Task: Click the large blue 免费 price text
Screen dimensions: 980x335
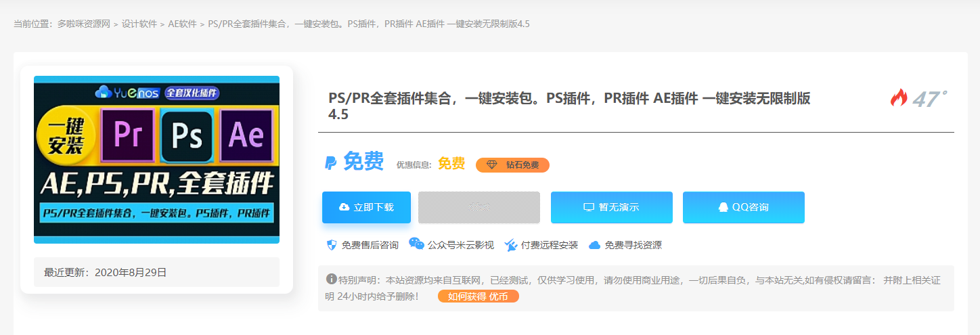Action: click(363, 162)
